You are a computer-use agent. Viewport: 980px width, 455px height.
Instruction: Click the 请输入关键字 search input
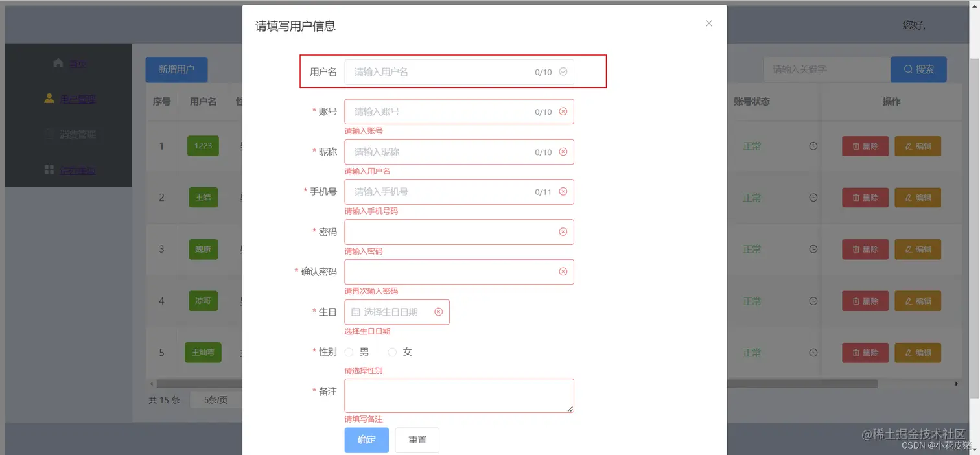pyautogui.click(x=826, y=69)
